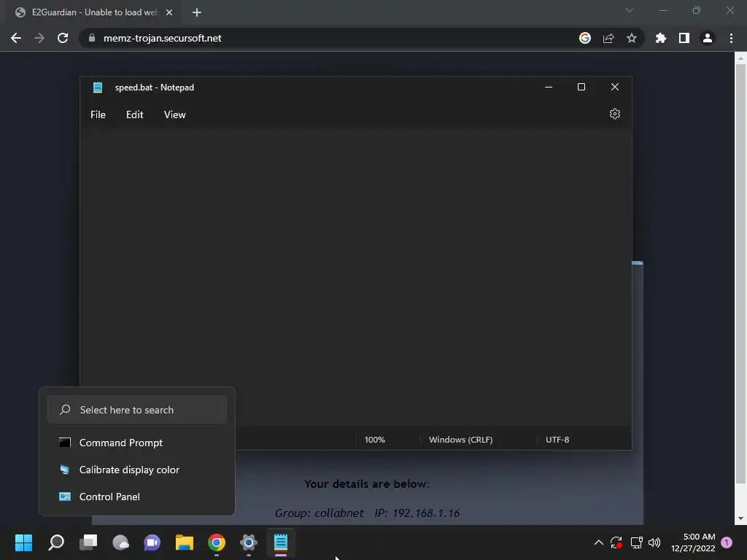Go back in Chrome browser
The width and height of the screenshot is (747, 560).
(x=16, y=38)
